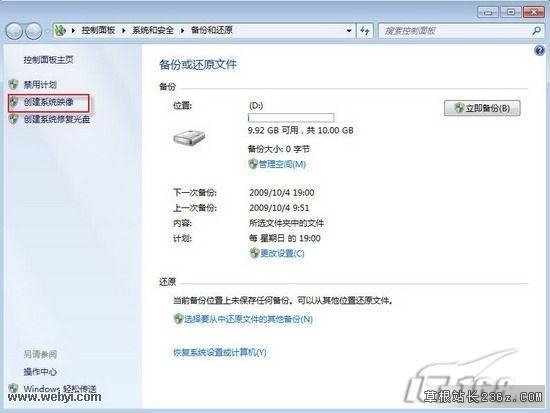
Task: Select 控制面板 breadcrumb item
Action: point(98,31)
